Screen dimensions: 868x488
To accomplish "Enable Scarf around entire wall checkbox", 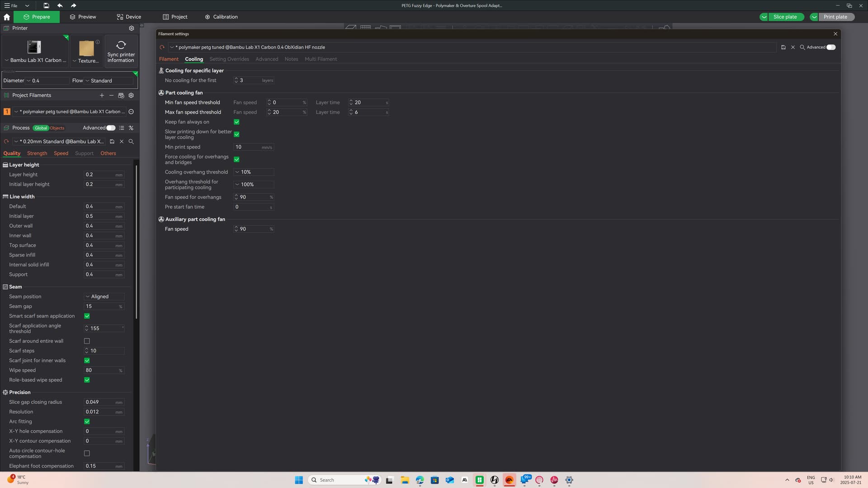I will coord(87,341).
